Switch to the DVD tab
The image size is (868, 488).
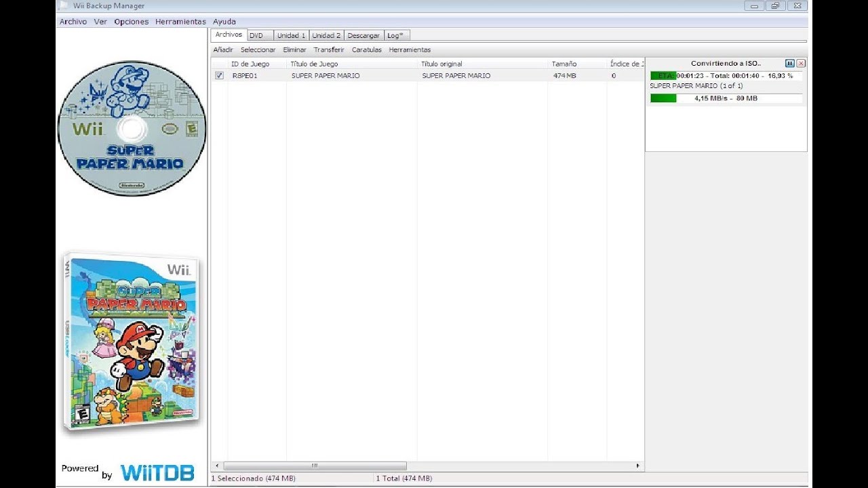[259, 35]
